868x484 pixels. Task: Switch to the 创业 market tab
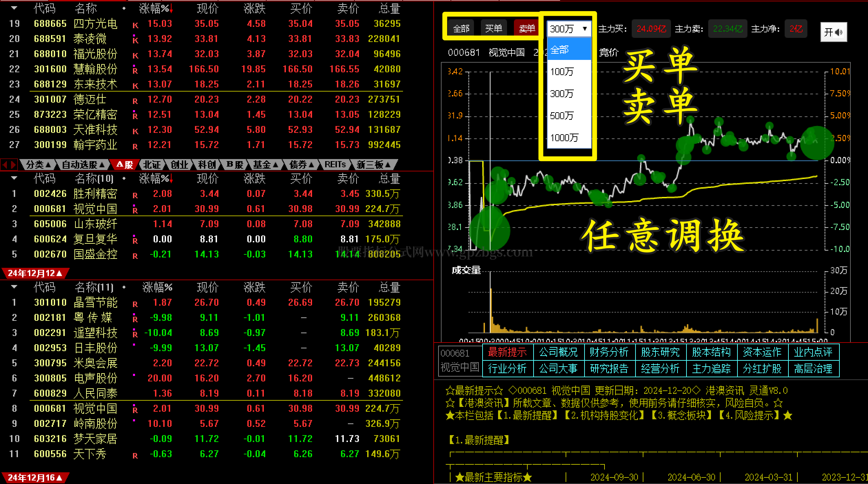click(179, 165)
